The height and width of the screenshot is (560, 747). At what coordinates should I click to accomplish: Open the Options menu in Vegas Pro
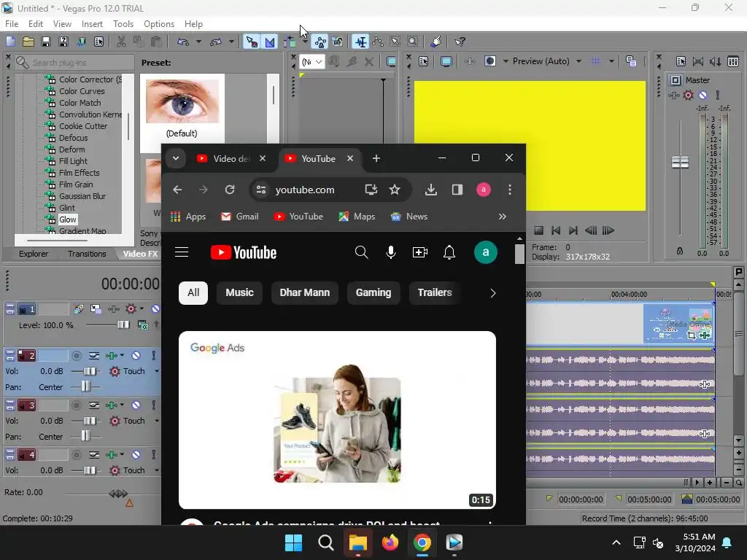coord(158,24)
